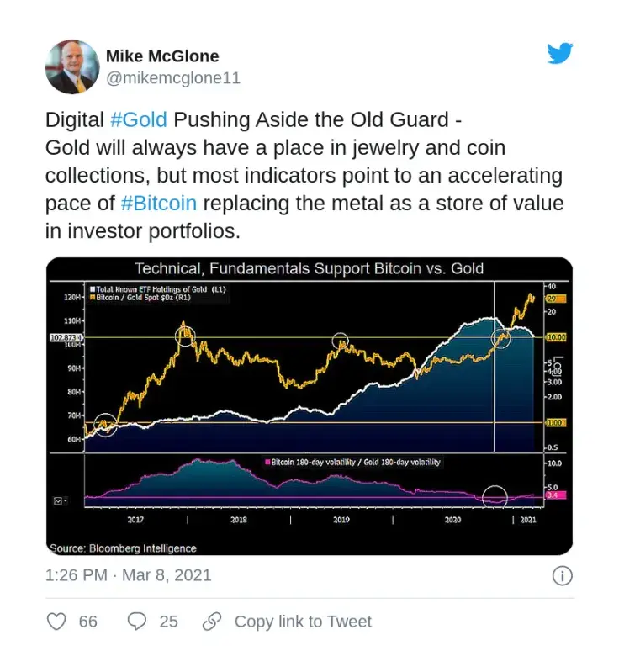Screen dimensions: 619x672
Task: Click the reply speech bubble icon
Action: point(136,622)
